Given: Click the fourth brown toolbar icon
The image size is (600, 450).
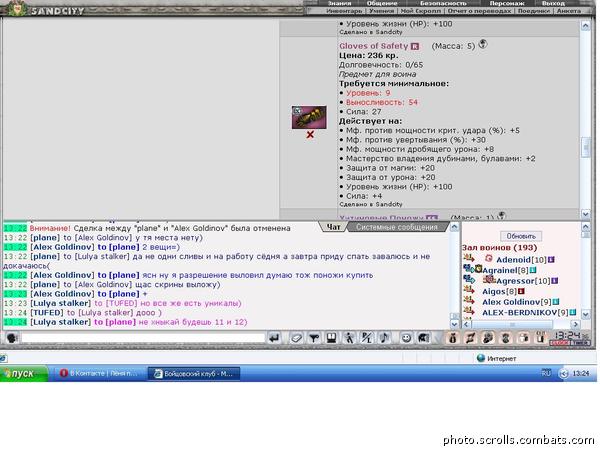Looking at the screenshot, I should click(x=505, y=338).
